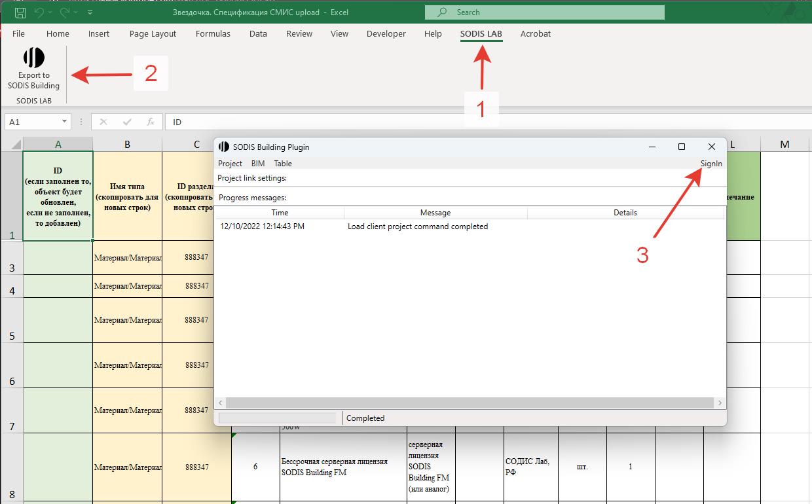Open the Review tab

(299, 33)
